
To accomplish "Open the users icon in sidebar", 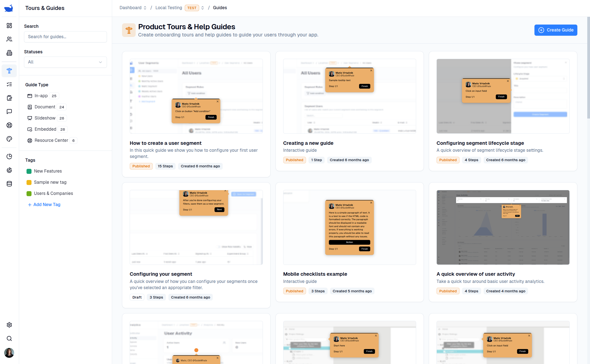I will tap(9, 39).
